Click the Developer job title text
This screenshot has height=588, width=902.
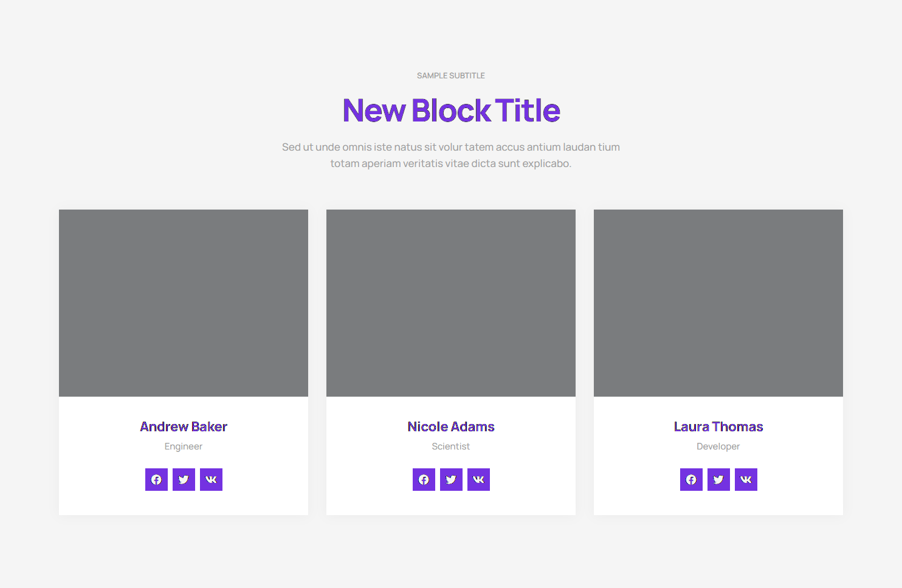click(x=718, y=446)
